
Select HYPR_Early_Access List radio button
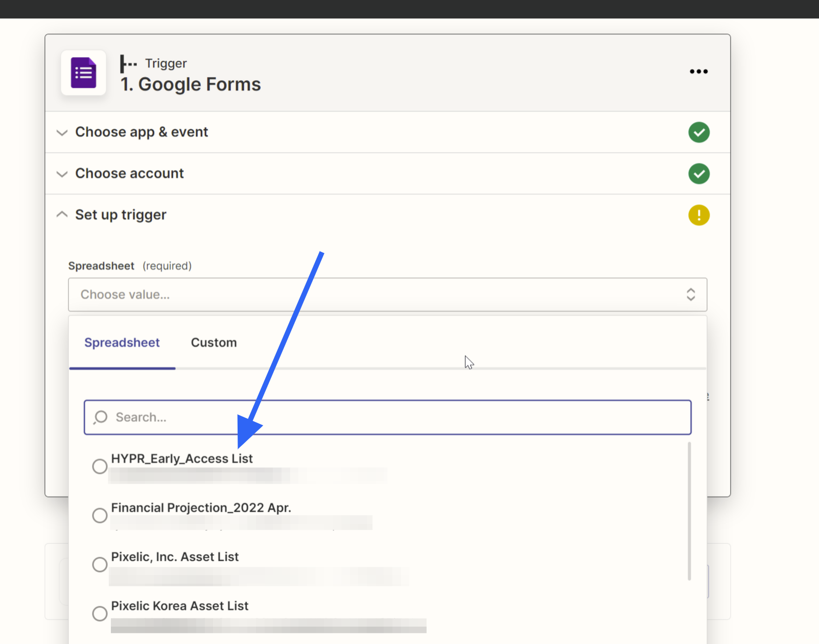pyautogui.click(x=100, y=466)
